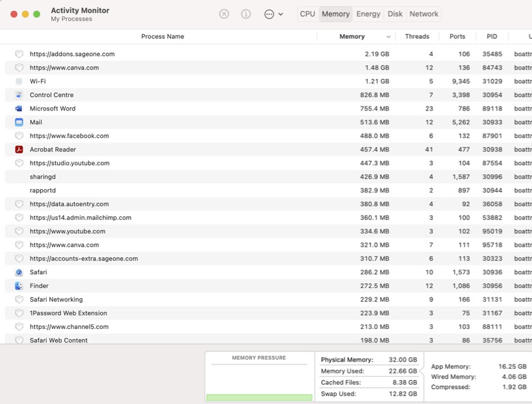Show the Network tab
Image resolution: width=532 pixels, height=404 pixels.
(x=424, y=14)
